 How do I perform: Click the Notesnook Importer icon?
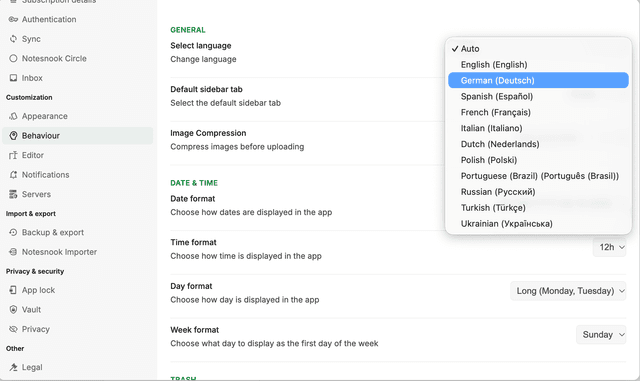(13, 252)
